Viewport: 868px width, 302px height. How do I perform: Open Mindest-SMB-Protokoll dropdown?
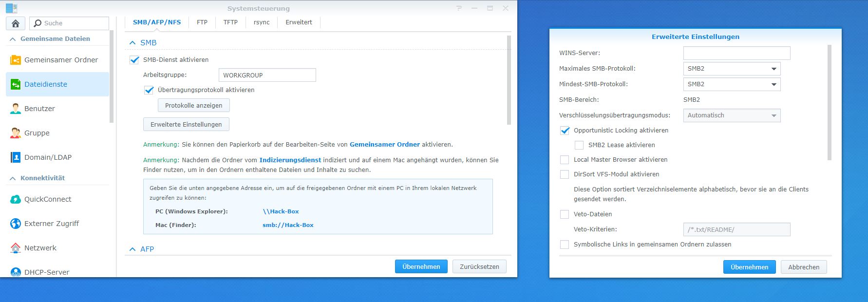pyautogui.click(x=732, y=84)
